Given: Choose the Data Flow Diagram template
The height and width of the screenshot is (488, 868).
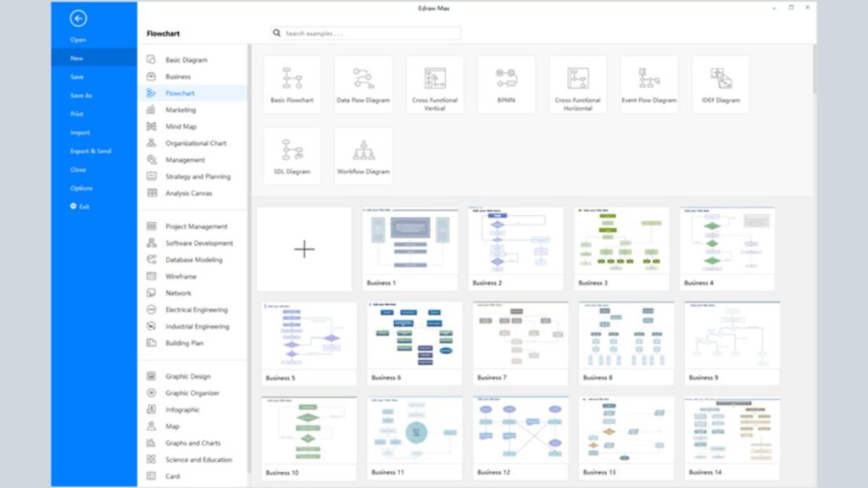Looking at the screenshot, I should pos(363,85).
